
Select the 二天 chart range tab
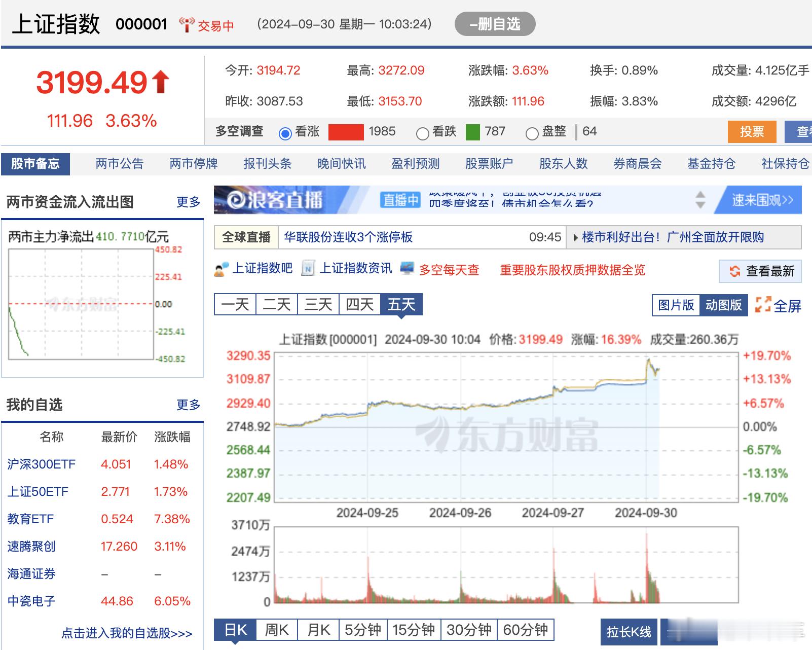(277, 304)
